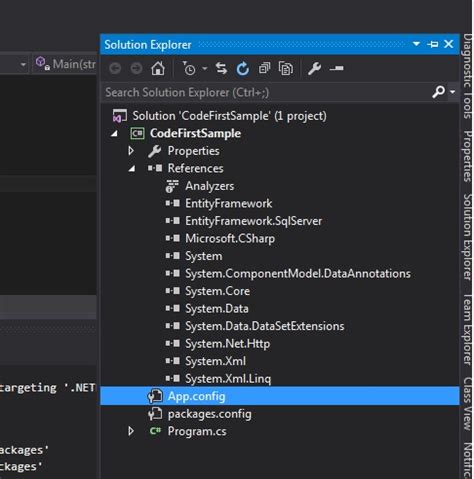Click the packages.config file icon

point(155,414)
